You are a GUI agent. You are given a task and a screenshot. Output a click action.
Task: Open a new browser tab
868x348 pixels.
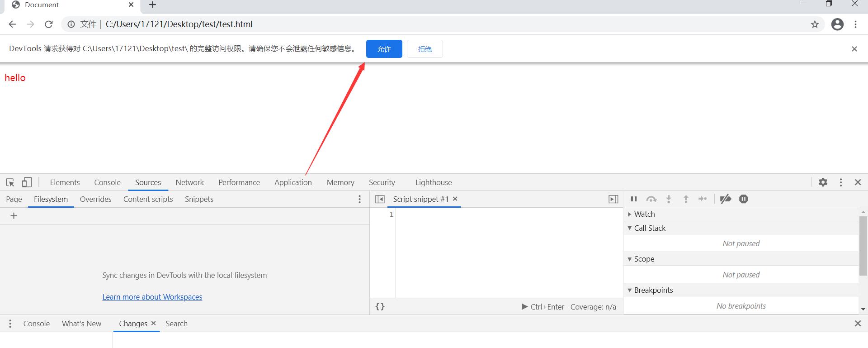coord(152,5)
